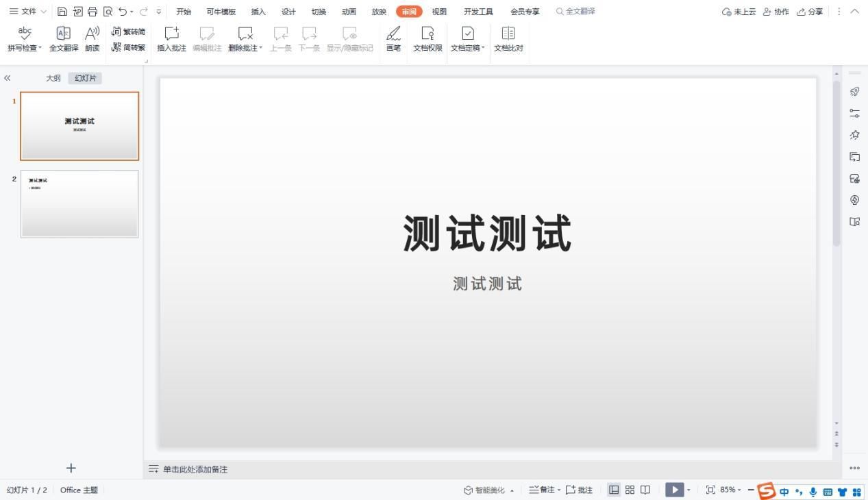Screen dimensions: 868x500
Task: Activate the 朗读 read-aloud feature
Action: pos(92,39)
